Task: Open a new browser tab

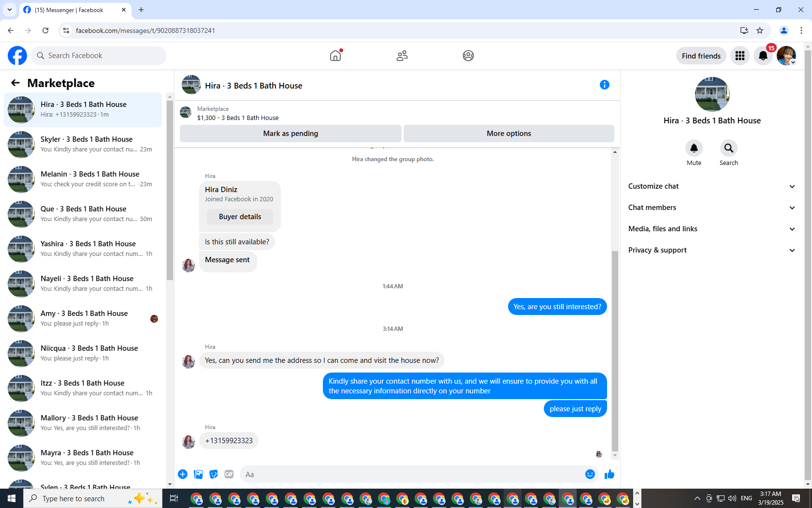Action: tap(141, 10)
